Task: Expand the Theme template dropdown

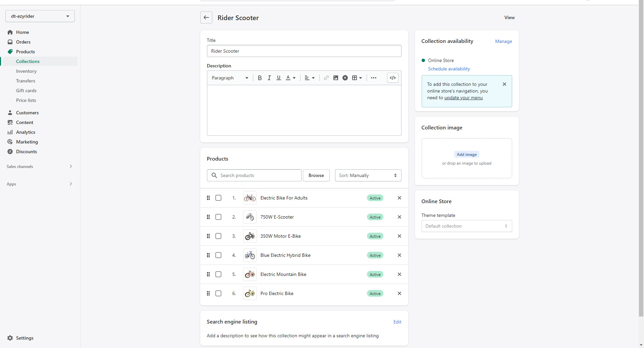Action: pos(466,226)
